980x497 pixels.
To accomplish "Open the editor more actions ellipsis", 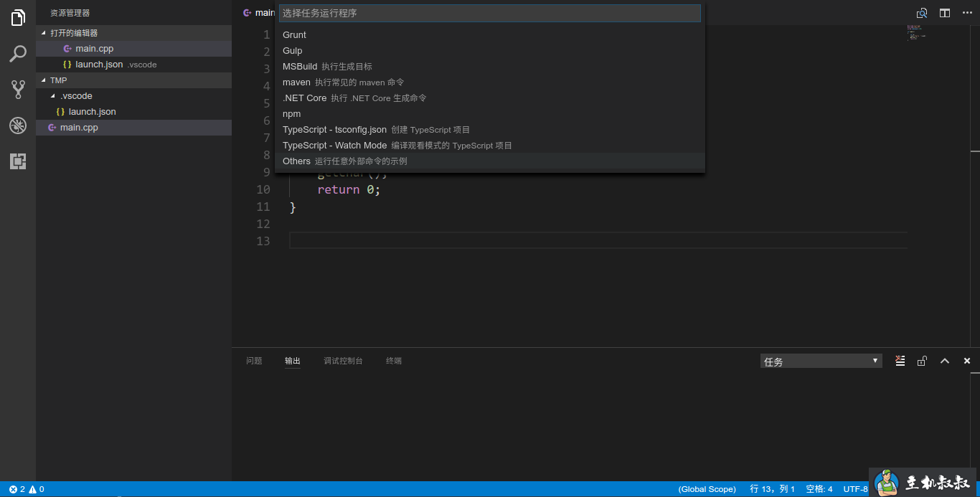I will coord(967,13).
